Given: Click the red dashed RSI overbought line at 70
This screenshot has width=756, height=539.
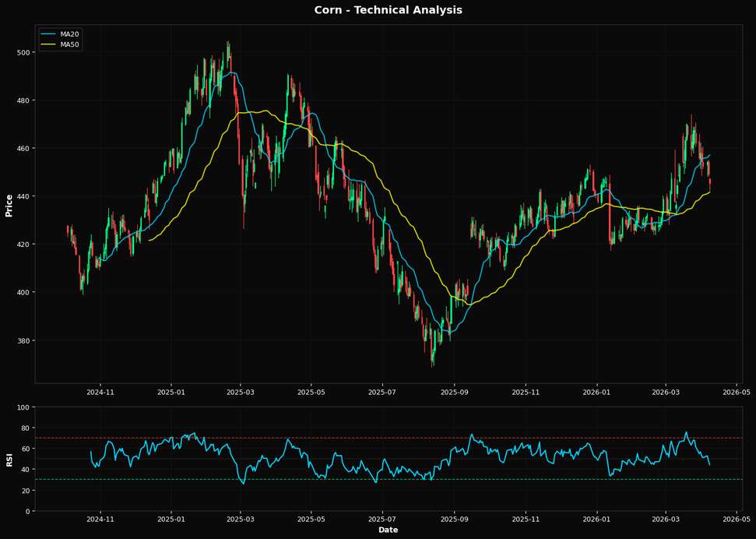Looking at the screenshot, I should pos(389,439).
